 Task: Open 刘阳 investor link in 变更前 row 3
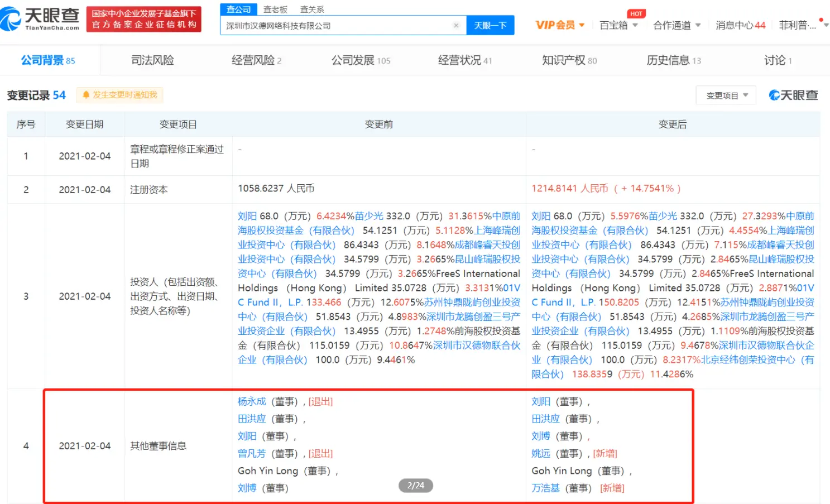[247, 216]
